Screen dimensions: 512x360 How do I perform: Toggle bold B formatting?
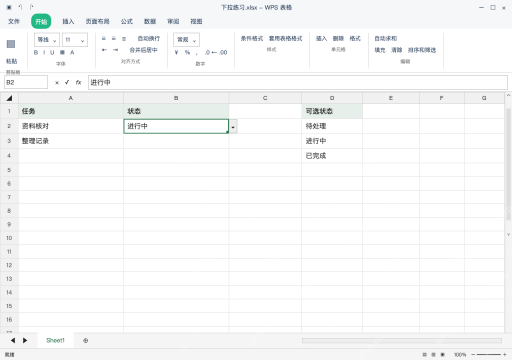point(36,52)
